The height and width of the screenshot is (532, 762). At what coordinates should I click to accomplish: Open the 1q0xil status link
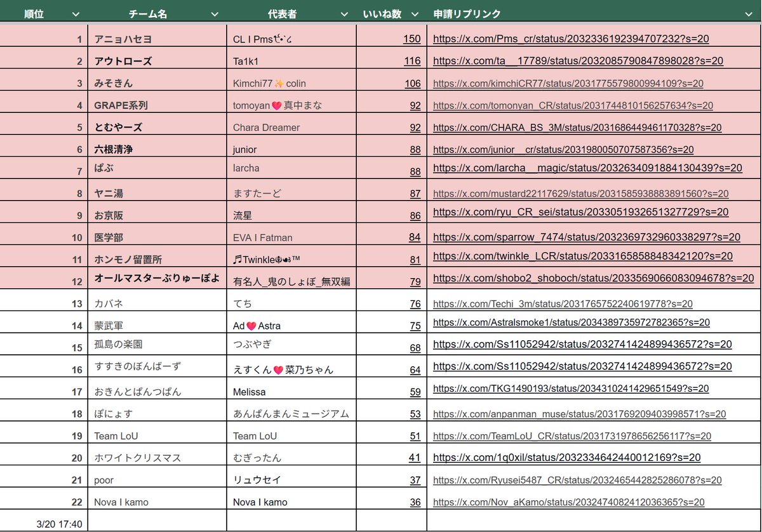[567, 457]
